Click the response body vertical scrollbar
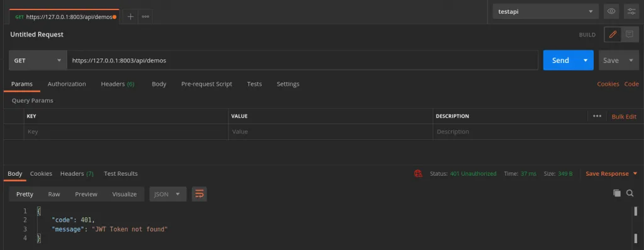 coord(636,224)
